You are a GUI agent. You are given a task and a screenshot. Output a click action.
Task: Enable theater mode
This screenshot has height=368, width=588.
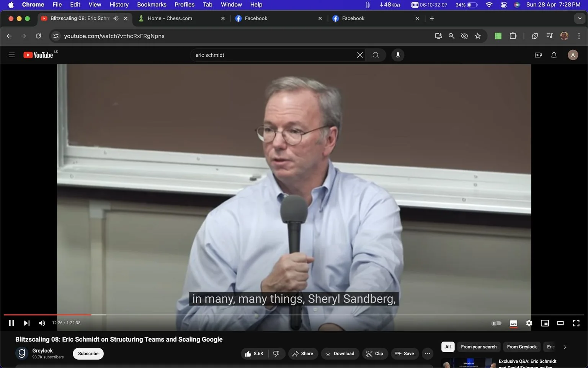pyautogui.click(x=560, y=323)
